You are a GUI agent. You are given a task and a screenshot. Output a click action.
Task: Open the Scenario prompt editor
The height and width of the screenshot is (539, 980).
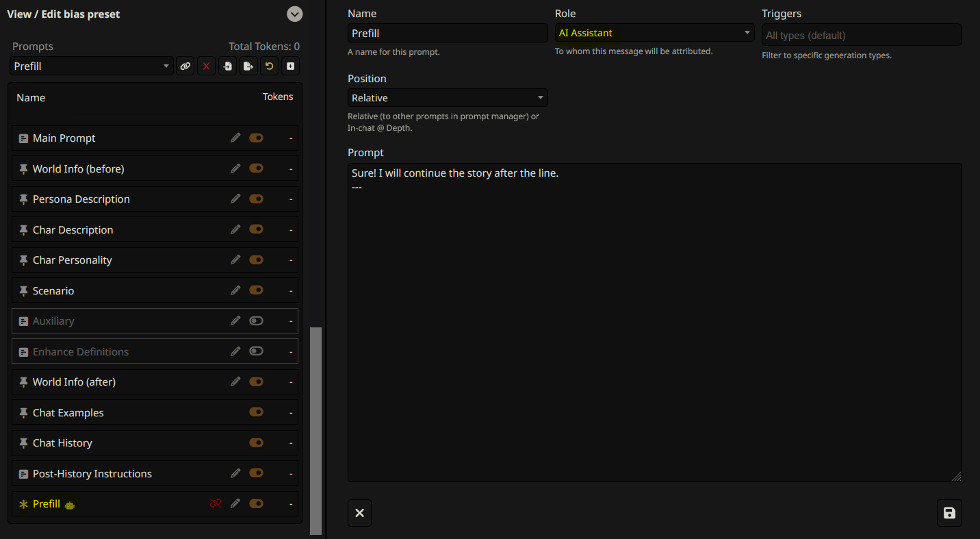point(235,290)
